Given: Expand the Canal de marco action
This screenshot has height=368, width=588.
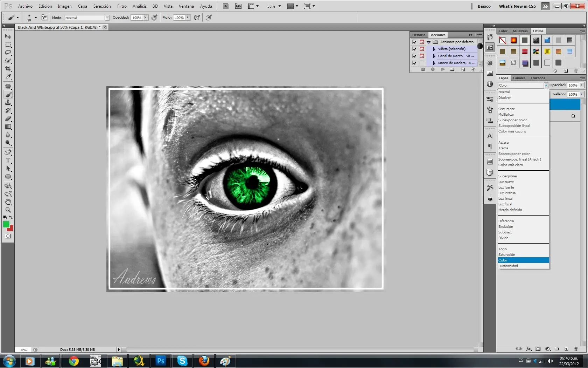Looking at the screenshot, I should coord(434,56).
